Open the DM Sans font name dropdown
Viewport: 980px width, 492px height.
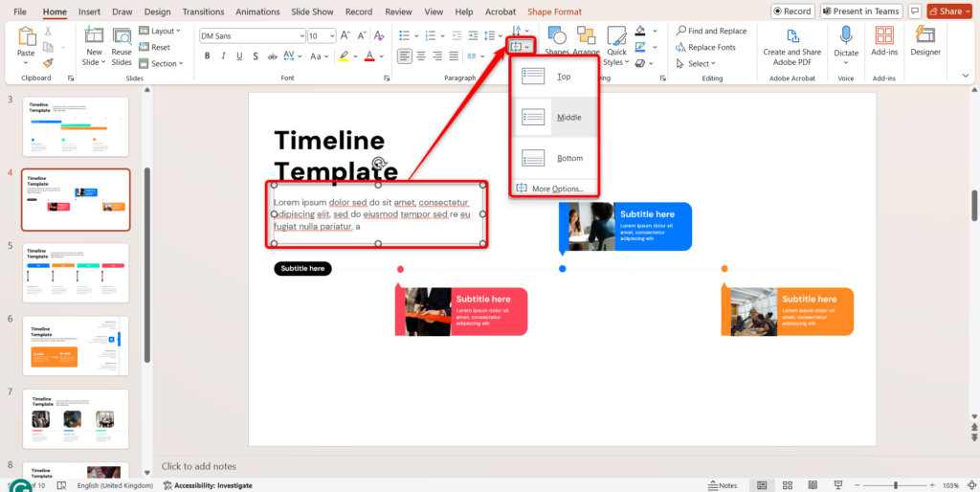coord(252,35)
